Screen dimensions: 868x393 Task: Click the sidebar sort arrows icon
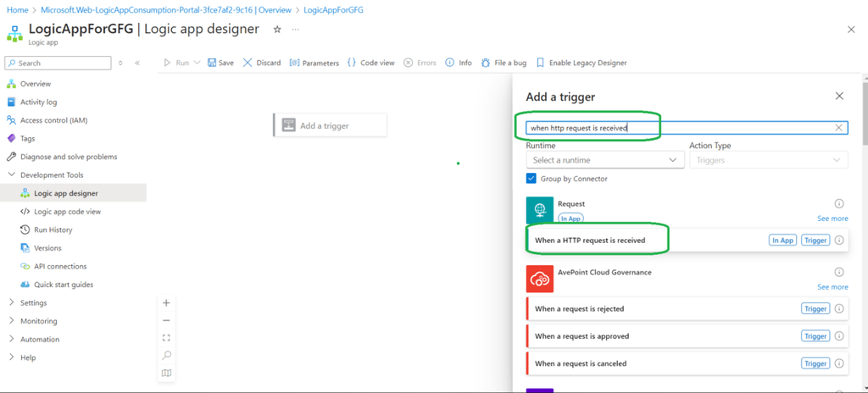tap(121, 64)
